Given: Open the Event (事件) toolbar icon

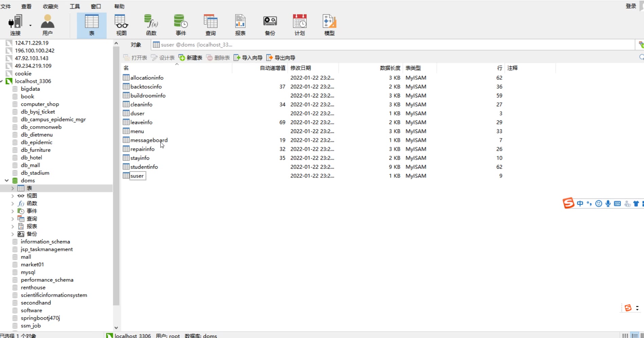Looking at the screenshot, I should 181,25.
